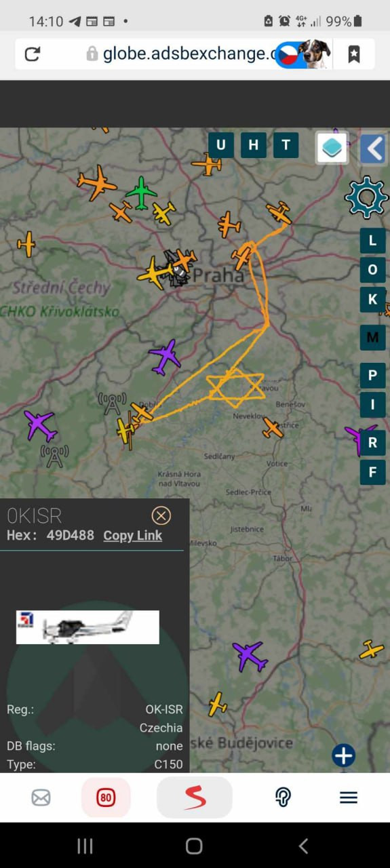Open the map settings gear

366,197
